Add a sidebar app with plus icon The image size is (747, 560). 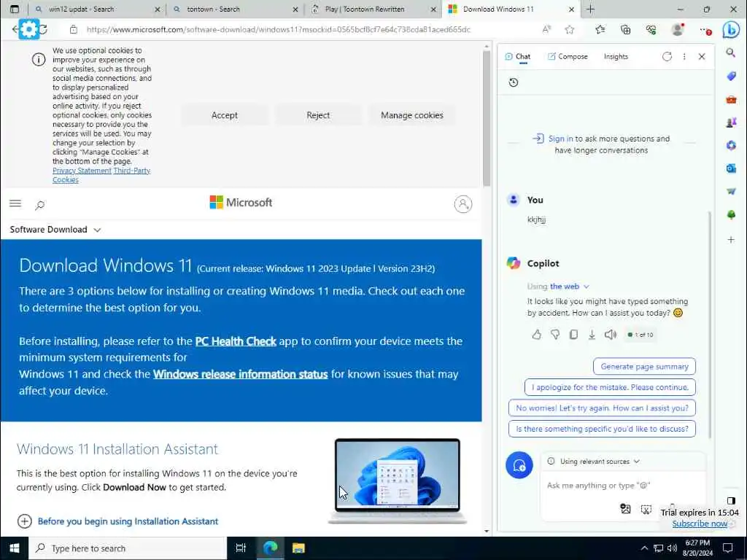tap(731, 239)
